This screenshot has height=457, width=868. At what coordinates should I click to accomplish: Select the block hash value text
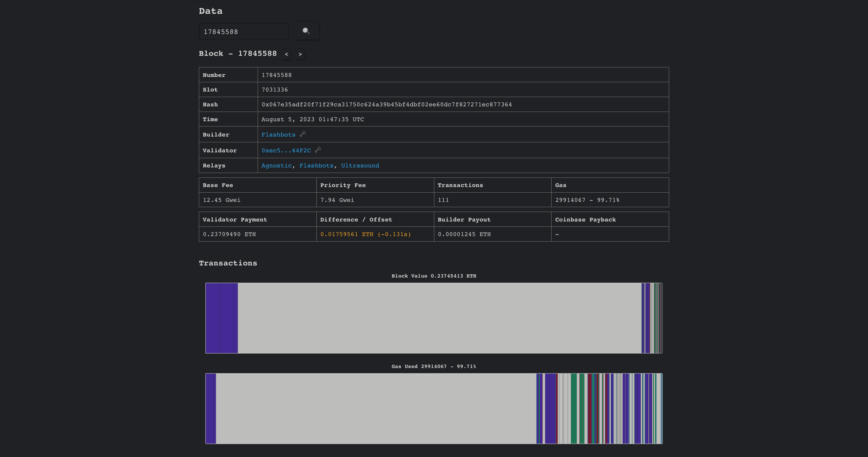(387, 105)
